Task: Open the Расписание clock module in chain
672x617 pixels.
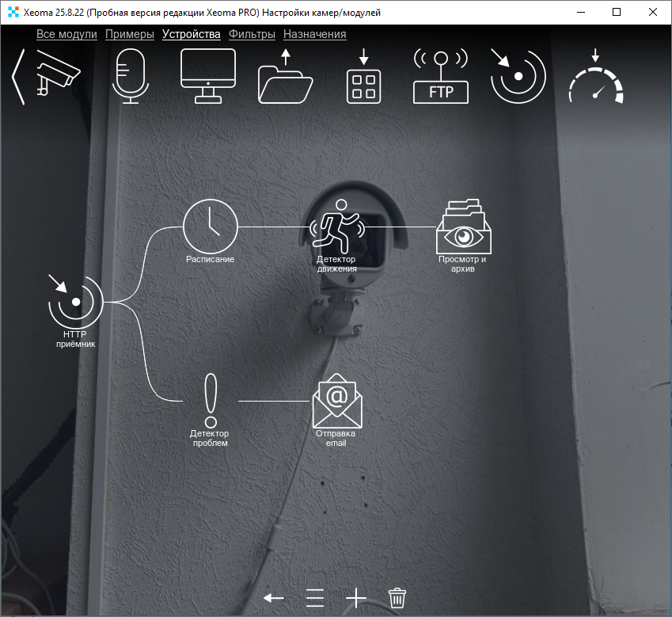Action: 211,227
